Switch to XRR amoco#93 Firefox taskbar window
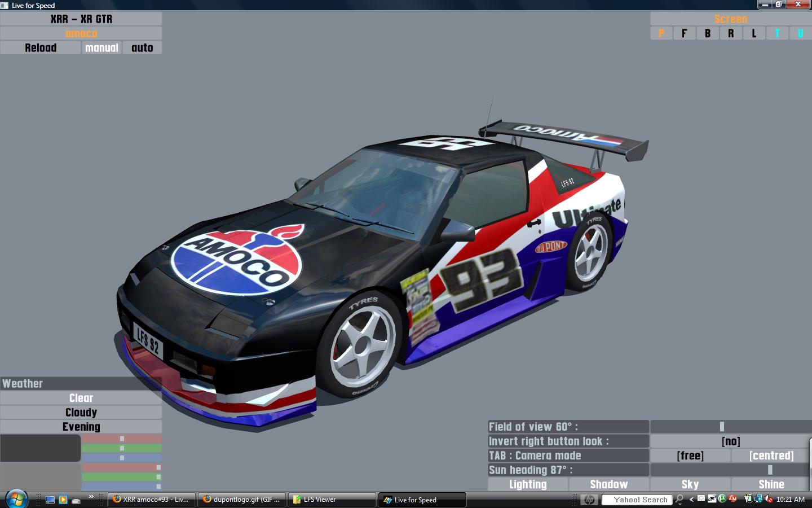 tap(152, 500)
